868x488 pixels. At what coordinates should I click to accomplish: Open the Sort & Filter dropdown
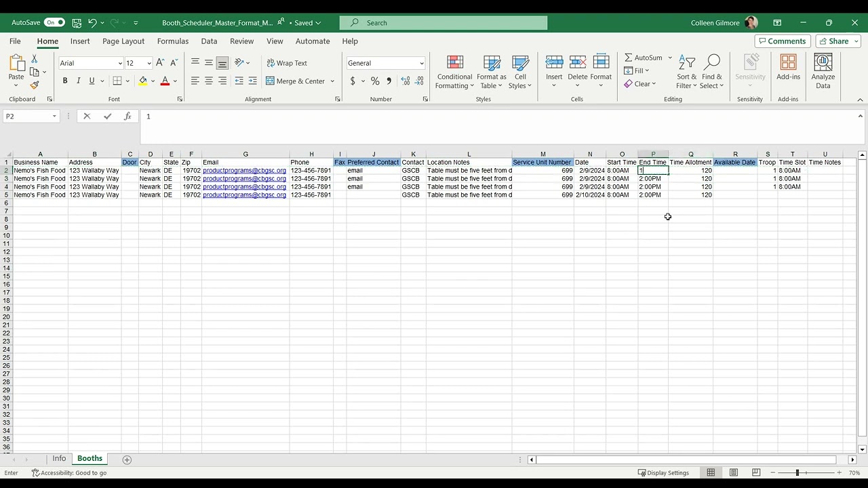[687, 72]
